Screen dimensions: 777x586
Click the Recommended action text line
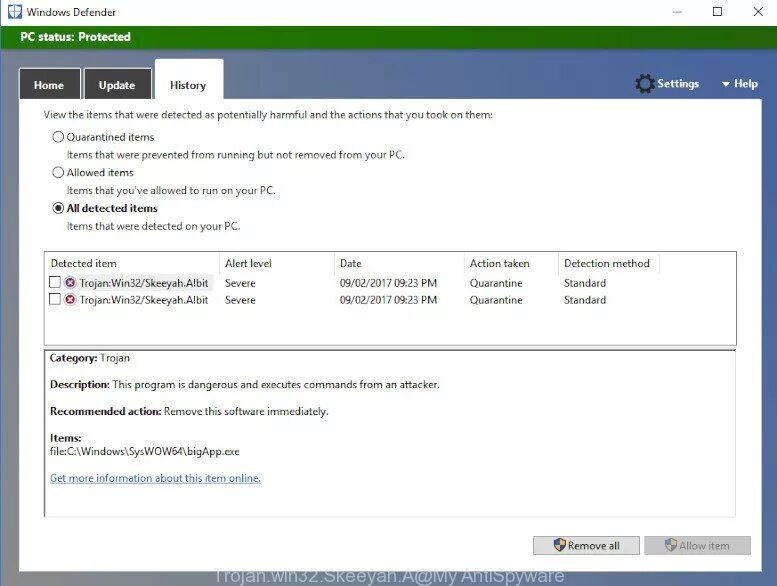coord(189,411)
